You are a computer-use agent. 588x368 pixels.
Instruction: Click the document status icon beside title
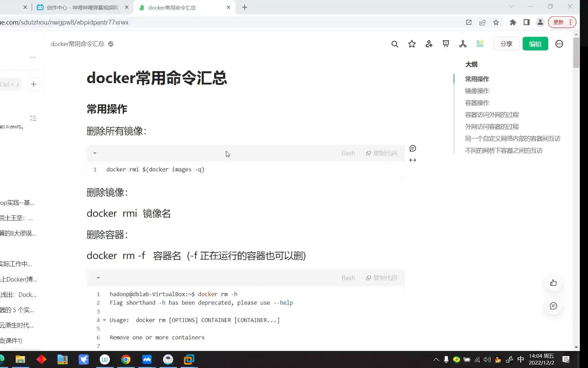click(111, 44)
